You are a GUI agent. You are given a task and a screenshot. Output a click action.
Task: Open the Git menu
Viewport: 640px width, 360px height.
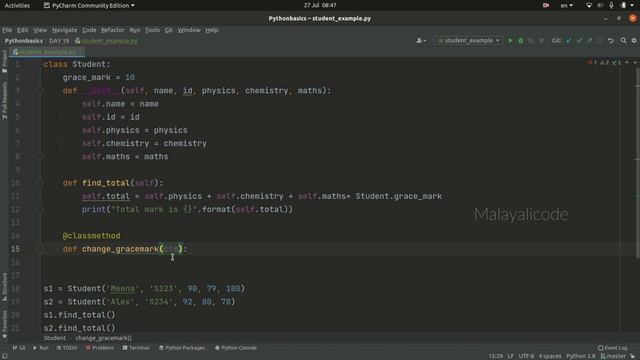(169, 30)
